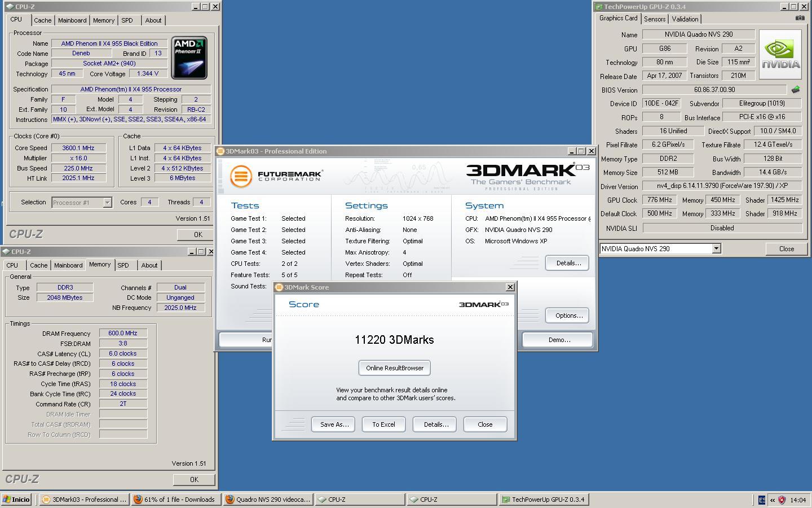
Task: Click the CAS# Latency 6.0 clocks value
Action: (123, 354)
